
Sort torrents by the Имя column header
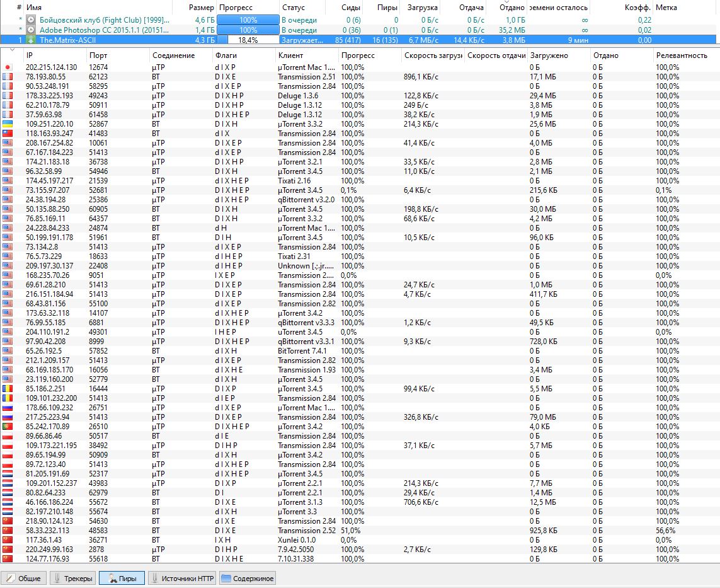click(98, 8)
